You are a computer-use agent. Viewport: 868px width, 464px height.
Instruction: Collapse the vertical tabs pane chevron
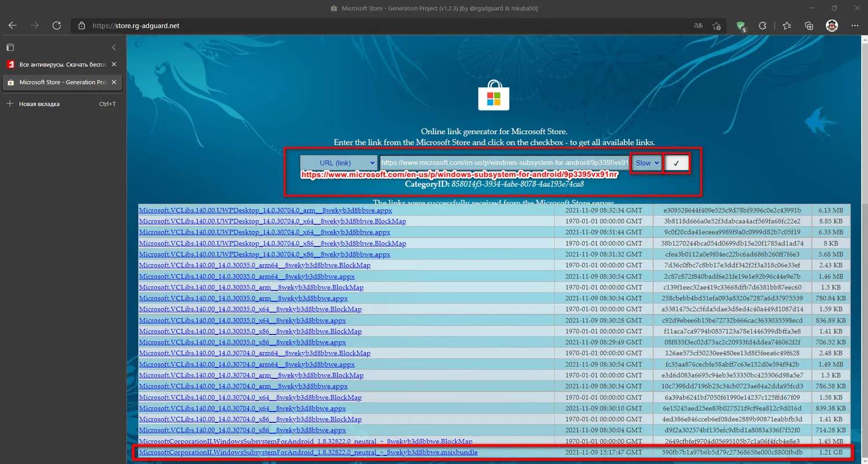coord(114,47)
